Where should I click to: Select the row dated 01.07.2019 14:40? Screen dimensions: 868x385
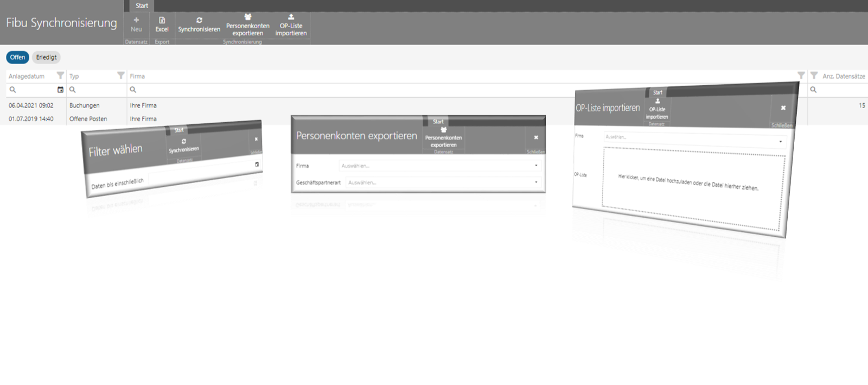tap(434, 119)
